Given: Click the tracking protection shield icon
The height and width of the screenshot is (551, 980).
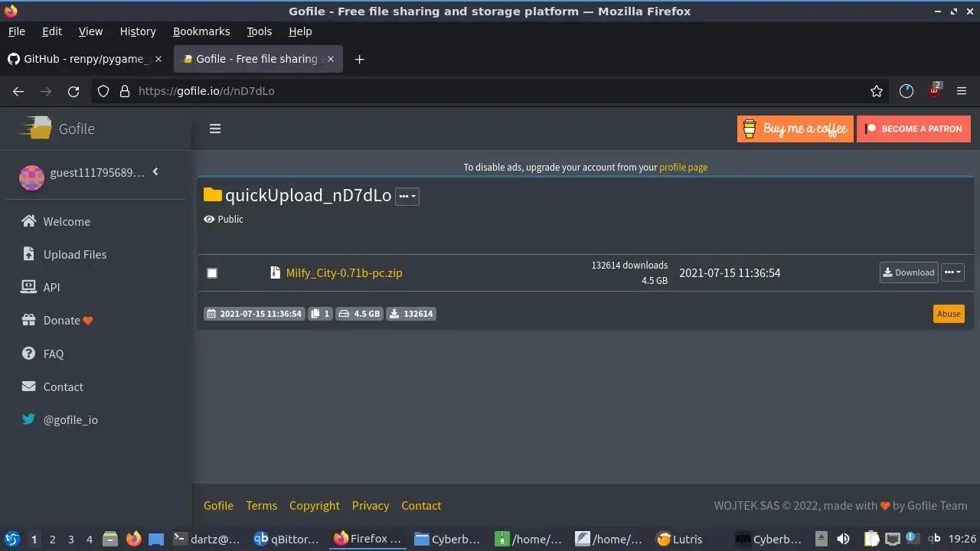Looking at the screenshot, I should coord(103,91).
